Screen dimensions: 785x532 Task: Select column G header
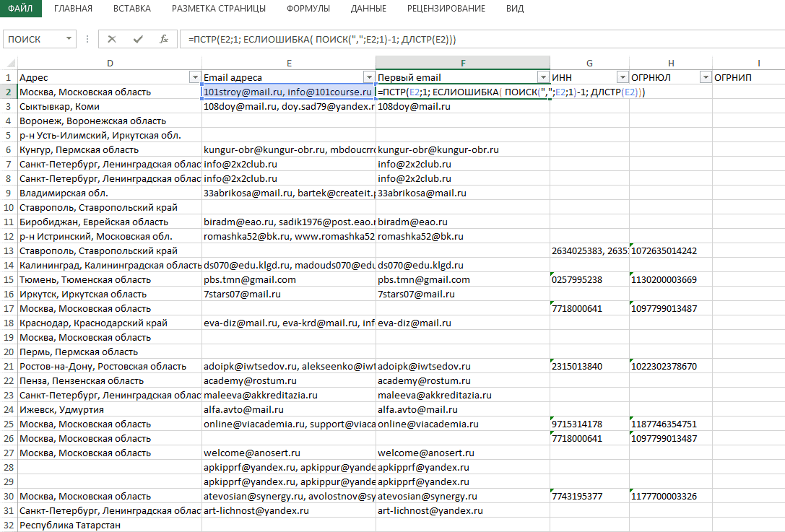pos(590,63)
